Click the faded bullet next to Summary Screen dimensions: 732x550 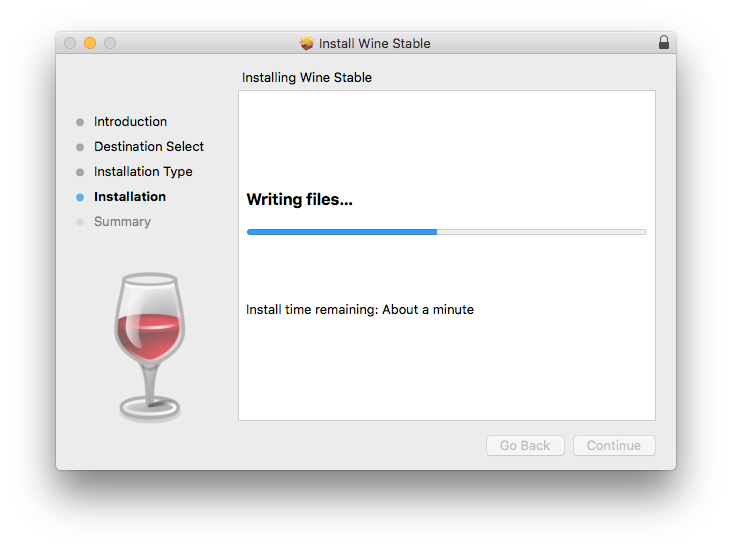click(80, 222)
